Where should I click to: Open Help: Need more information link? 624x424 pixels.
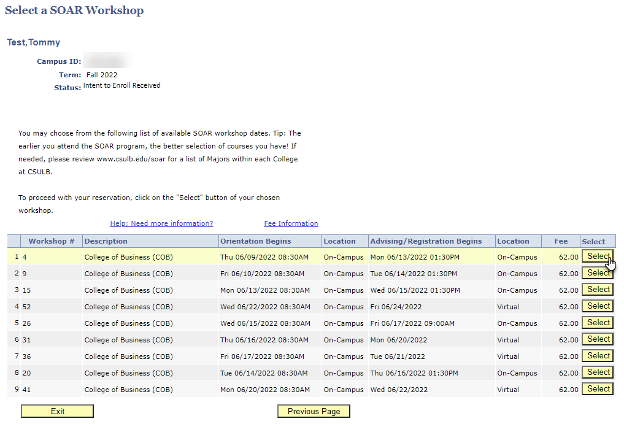pyautogui.click(x=162, y=223)
